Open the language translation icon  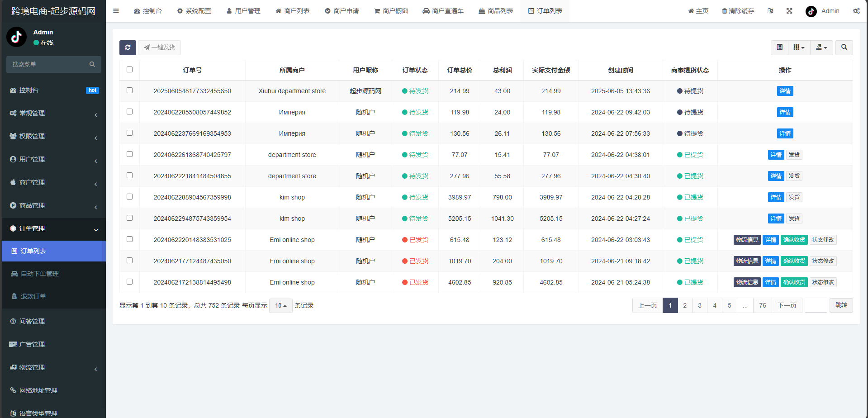(x=770, y=11)
